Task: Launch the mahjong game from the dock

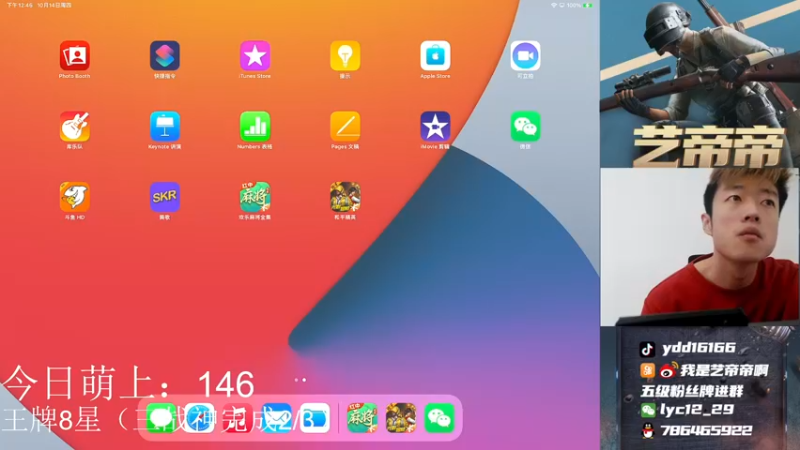Action: pos(362,418)
